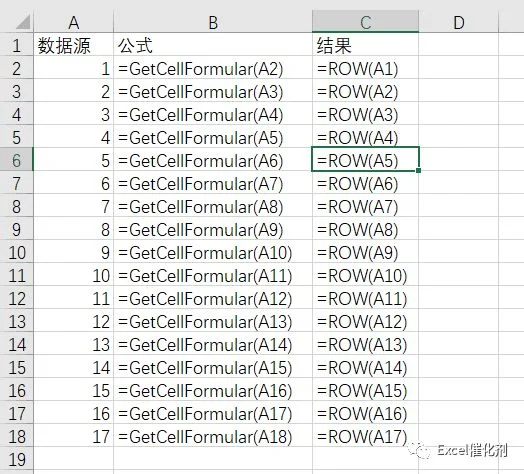Click cell =GetCellFormular(A3)
The image size is (524, 474).
pos(213,91)
